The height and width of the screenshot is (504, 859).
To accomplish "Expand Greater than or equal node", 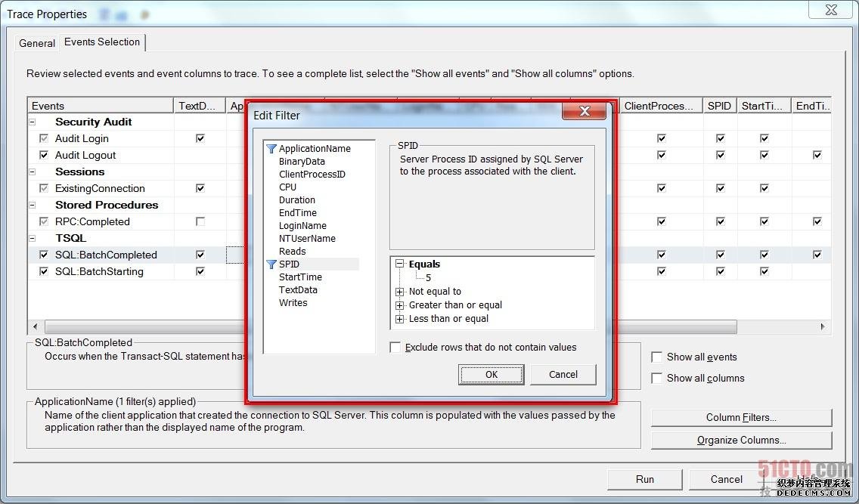I will pyautogui.click(x=399, y=305).
